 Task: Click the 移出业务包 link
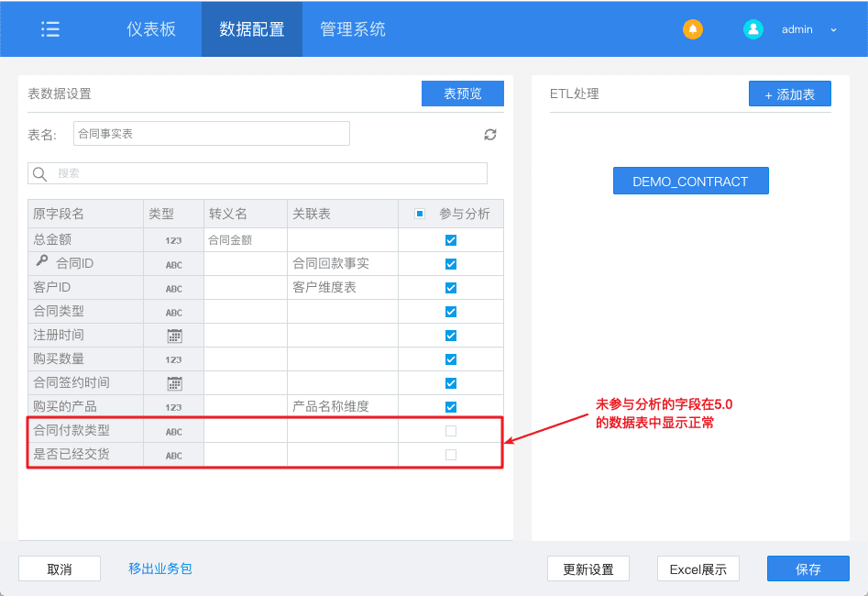160,568
